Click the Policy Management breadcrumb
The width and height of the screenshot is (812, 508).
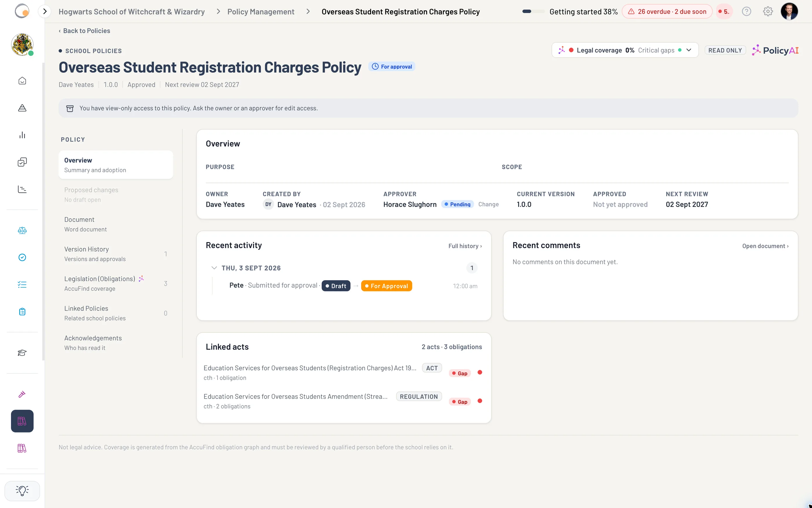coord(261,12)
